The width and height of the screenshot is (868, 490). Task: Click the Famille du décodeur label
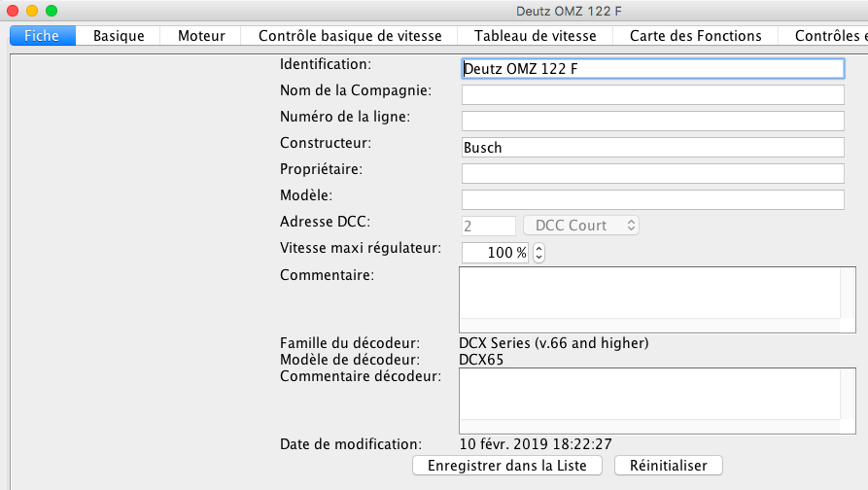(x=349, y=343)
